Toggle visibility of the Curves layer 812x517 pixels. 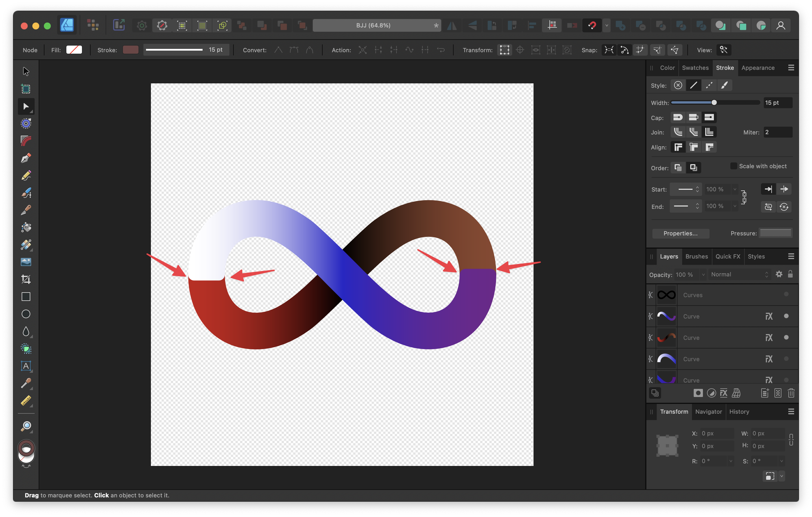pyautogui.click(x=786, y=294)
